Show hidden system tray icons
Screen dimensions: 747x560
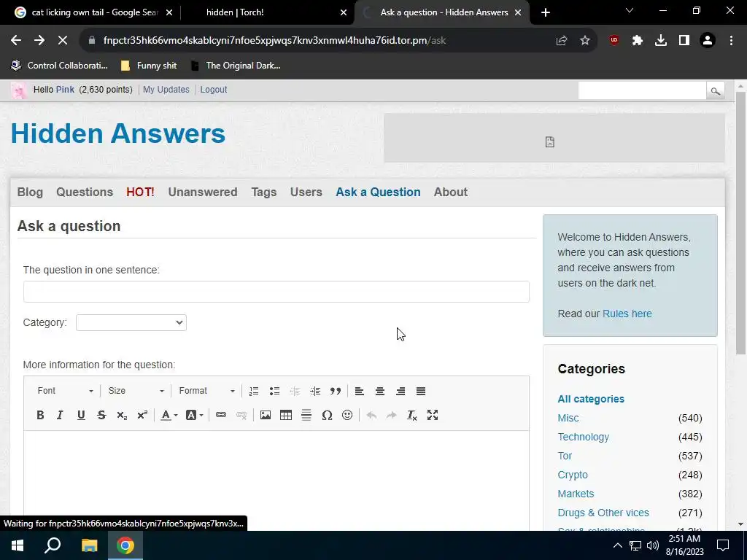click(x=617, y=545)
